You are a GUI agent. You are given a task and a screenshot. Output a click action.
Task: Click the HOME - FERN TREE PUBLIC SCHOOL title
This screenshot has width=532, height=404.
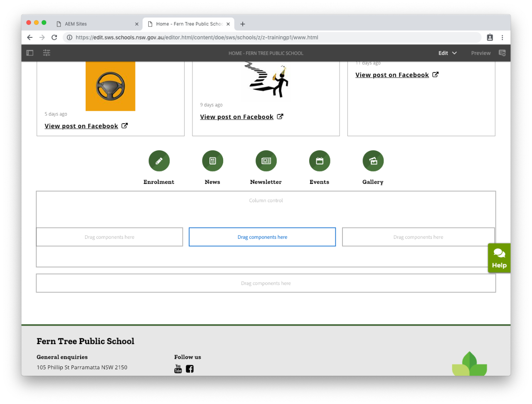tap(266, 53)
